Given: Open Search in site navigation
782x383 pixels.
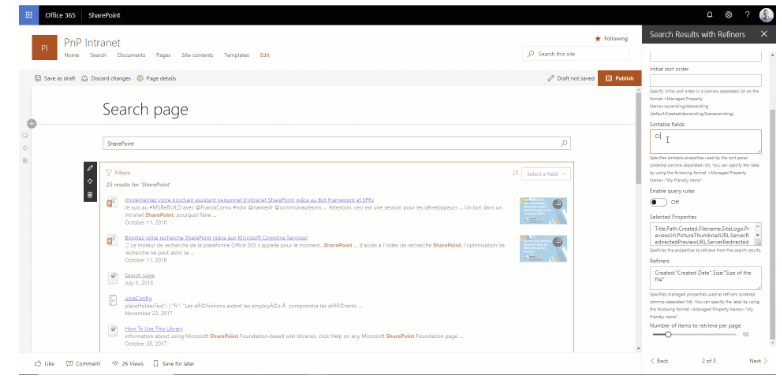Looking at the screenshot, I should click(98, 55).
